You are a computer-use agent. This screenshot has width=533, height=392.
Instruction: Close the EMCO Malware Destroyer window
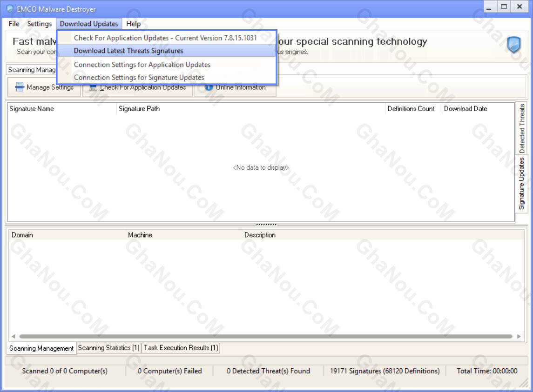pos(520,7)
